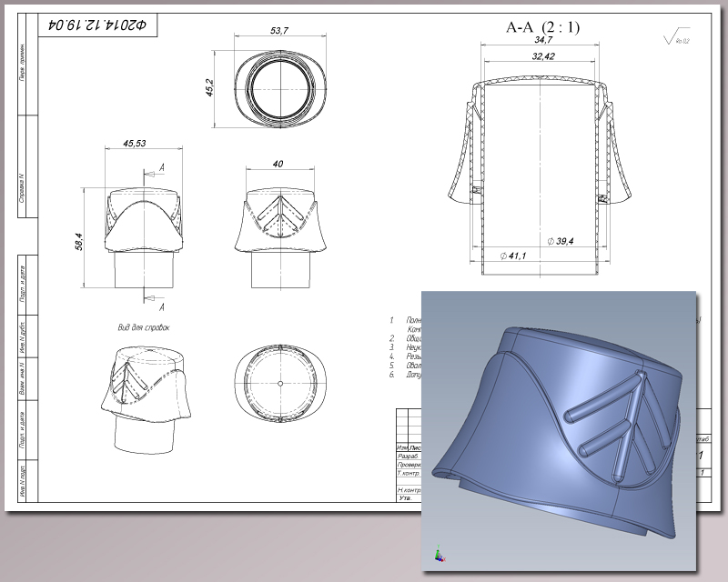Click the top view with the 53,7 dimension
This screenshot has width=728, height=582.
pos(280,89)
